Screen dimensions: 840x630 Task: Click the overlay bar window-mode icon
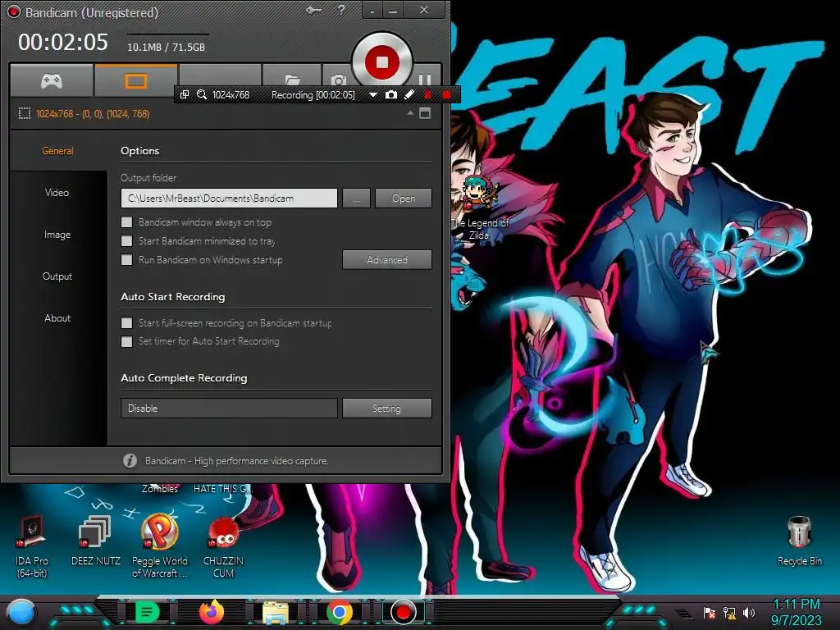(185, 95)
